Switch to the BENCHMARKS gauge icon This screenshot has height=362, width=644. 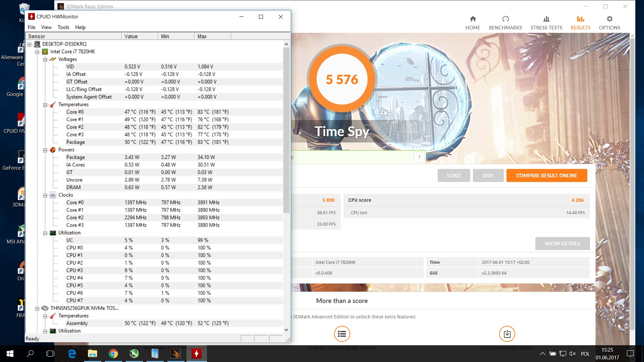click(505, 19)
